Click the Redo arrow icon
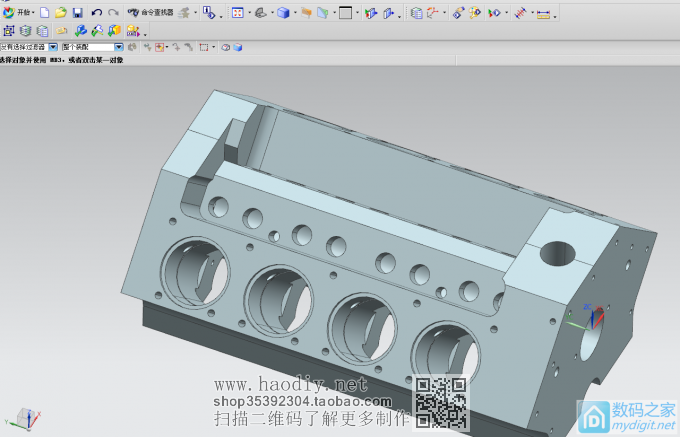The height and width of the screenshot is (437, 680). [113, 12]
